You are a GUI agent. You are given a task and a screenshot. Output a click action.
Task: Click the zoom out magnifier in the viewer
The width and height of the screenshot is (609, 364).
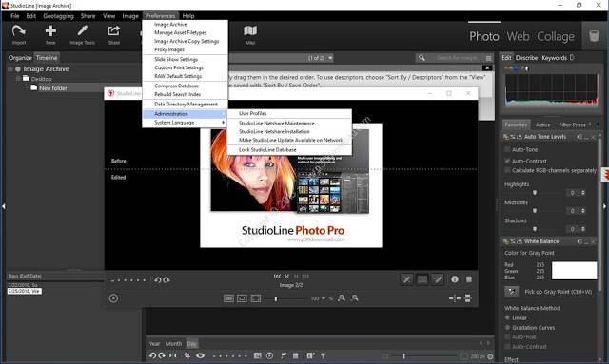pyautogui.click(x=355, y=298)
